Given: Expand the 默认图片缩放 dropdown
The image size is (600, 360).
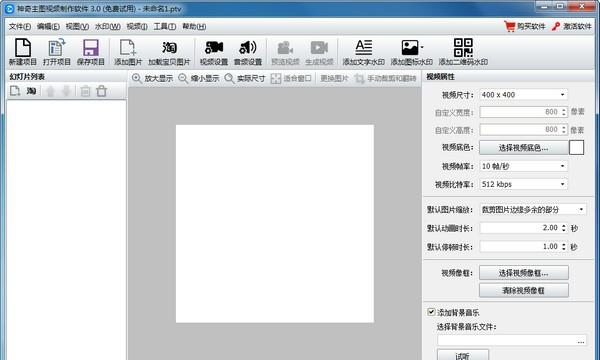Looking at the screenshot, I should pos(533,209).
